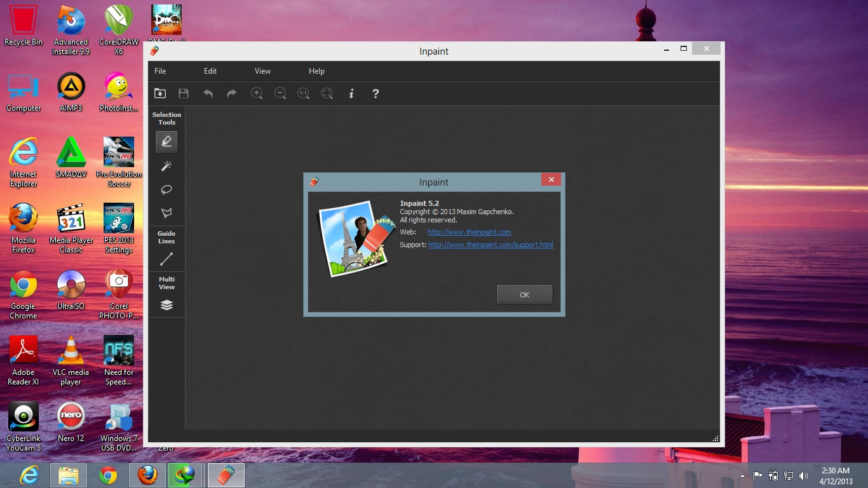Click the VLC media player desktop icon

tap(71, 360)
